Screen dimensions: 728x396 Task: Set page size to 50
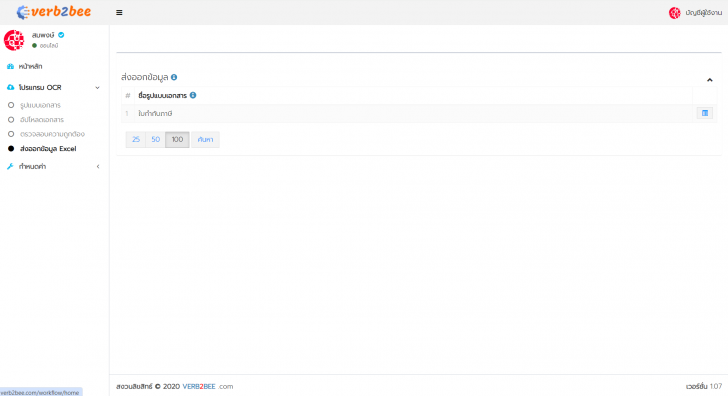click(156, 139)
